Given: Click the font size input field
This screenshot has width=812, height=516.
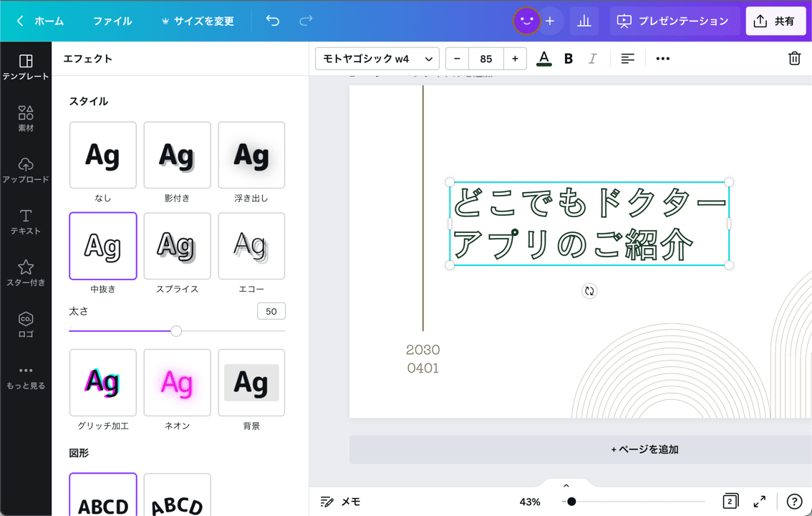Looking at the screenshot, I should coord(486,59).
